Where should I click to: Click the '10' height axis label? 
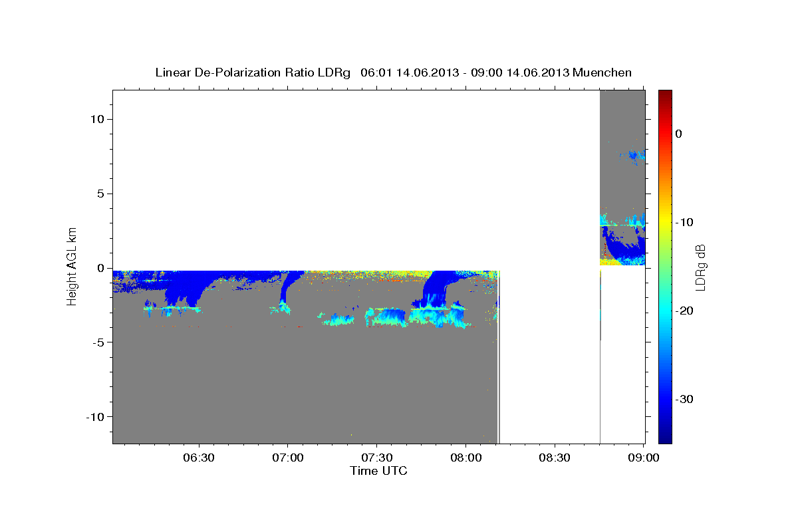(x=98, y=119)
